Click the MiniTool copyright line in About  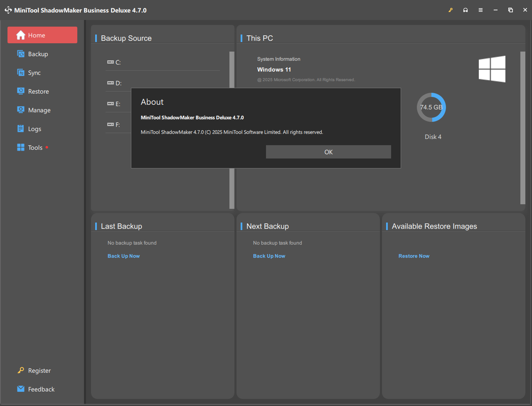(232, 132)
